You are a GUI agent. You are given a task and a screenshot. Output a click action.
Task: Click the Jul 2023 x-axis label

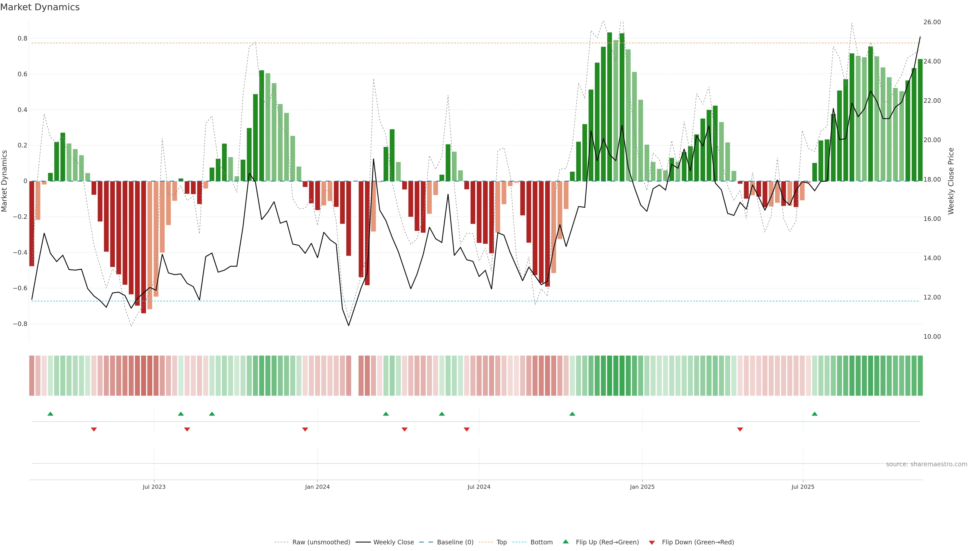[x=154, y=487]
